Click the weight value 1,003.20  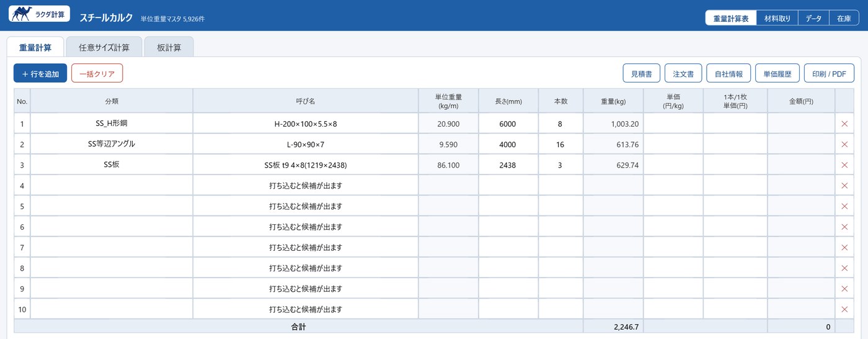(x=613, y=124)
